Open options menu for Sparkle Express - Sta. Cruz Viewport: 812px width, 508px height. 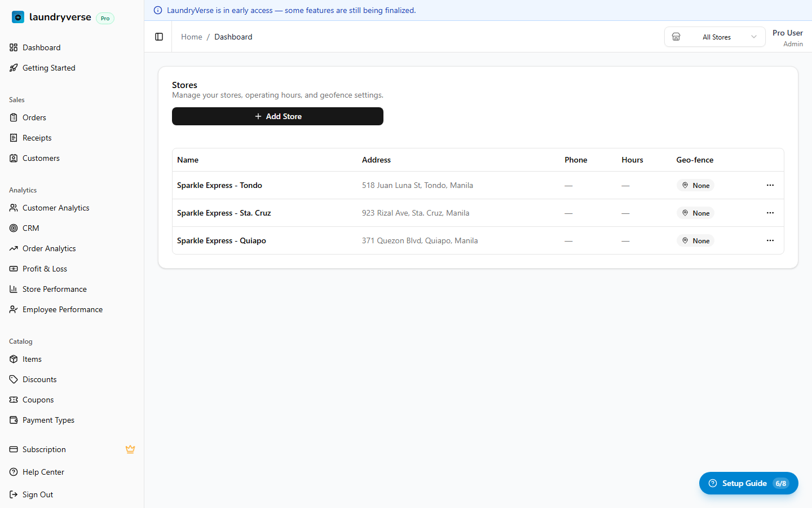[770, 213]
